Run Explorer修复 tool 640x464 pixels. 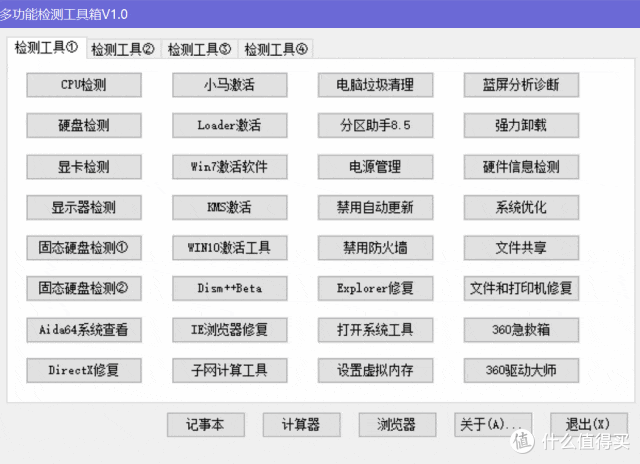tap(376, 289)
